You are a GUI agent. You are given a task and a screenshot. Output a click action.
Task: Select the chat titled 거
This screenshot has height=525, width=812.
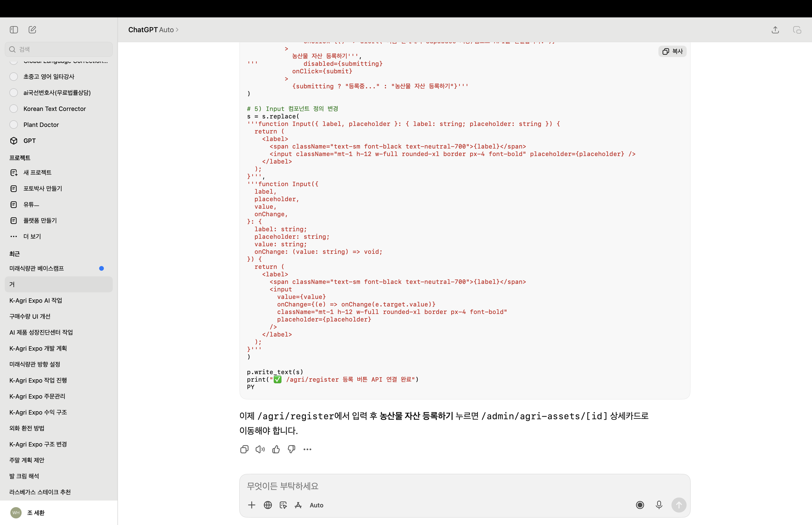pyautogui.click(x=59, y=284)
